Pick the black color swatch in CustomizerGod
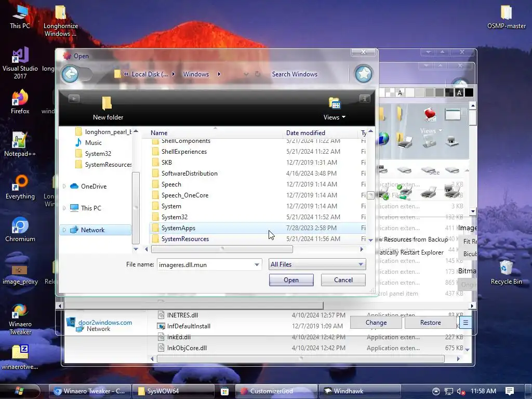532x399 pixels. pyautogui.click(x=469, y=92)
